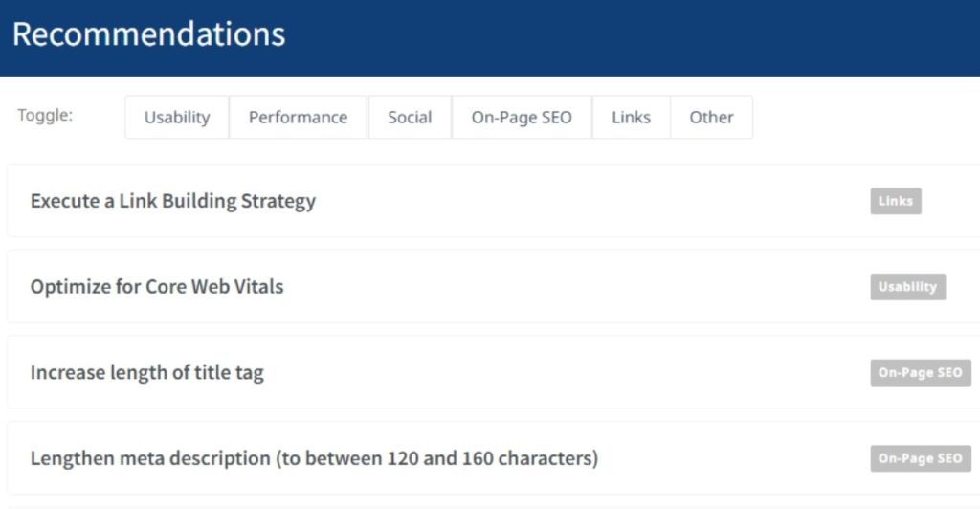The width and height of the screenshot is (980, 509).
Task: Toggle the Usability filter
Action: tap(177, 118)
